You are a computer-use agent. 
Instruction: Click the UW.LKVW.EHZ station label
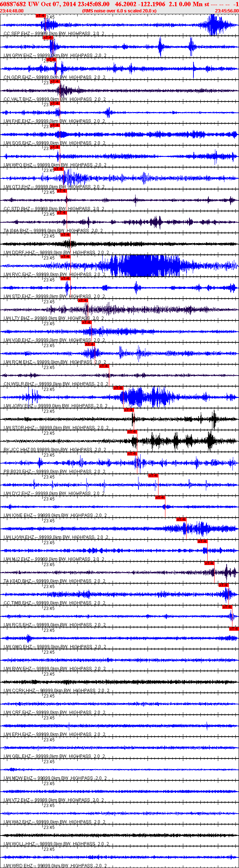click(56, 537)
